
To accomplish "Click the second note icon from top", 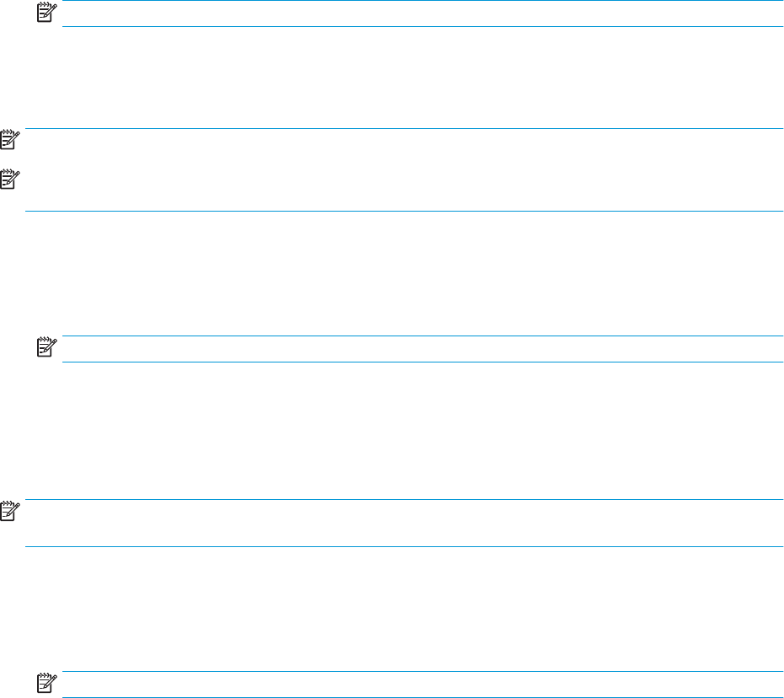I will pyautogui.click(x=10, y=140).
